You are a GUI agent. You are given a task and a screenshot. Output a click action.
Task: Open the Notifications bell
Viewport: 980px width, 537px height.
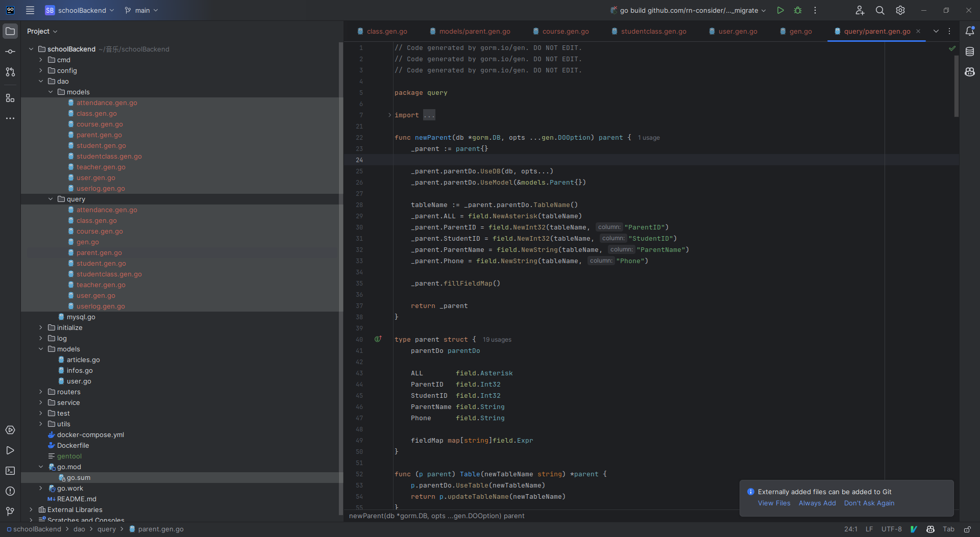970,31
